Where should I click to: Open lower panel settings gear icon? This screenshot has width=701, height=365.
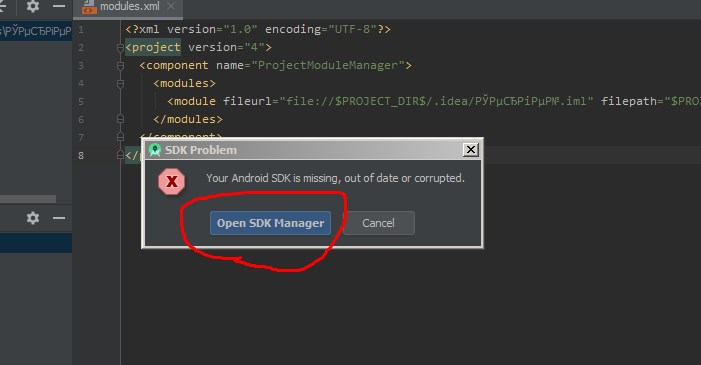[33, 218]
